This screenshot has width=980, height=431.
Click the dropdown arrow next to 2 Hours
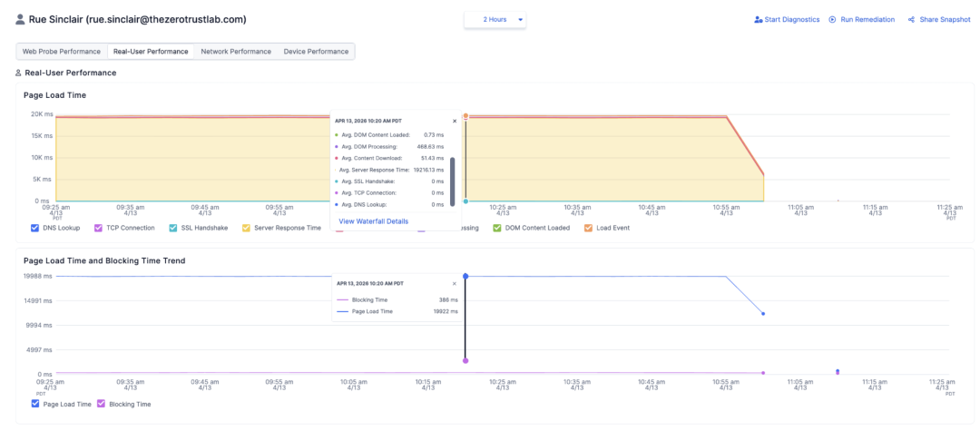coord(520,19)
